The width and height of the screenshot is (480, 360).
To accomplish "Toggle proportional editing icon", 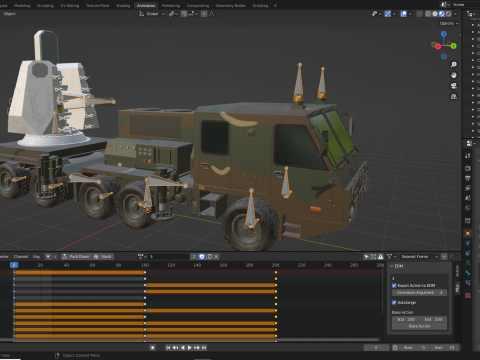I will click(204, 14).
